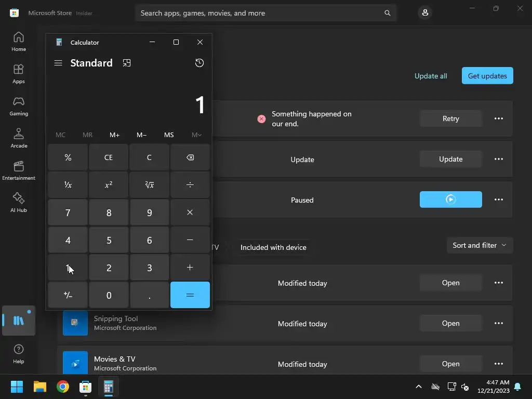Image resolution: width=532 pixels, height=399 pixels.
Task: Click Retry for the failed update
Action: 450,118
